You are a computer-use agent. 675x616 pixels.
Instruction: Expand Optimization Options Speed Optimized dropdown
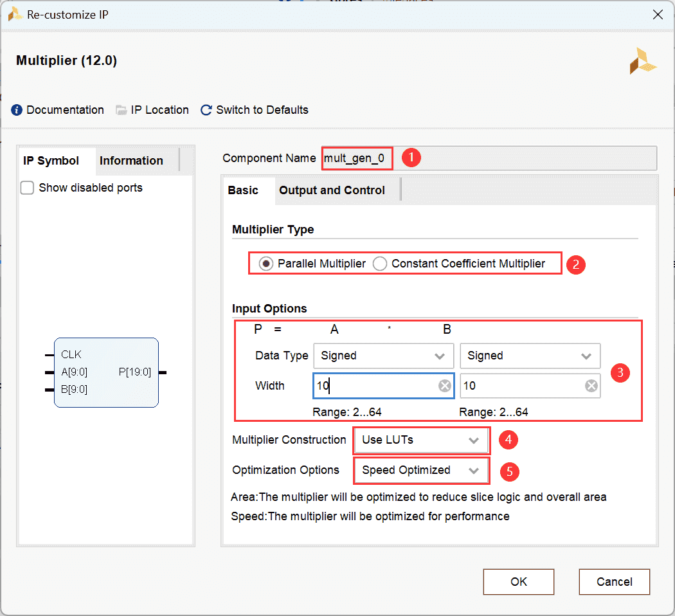(421, 471)
